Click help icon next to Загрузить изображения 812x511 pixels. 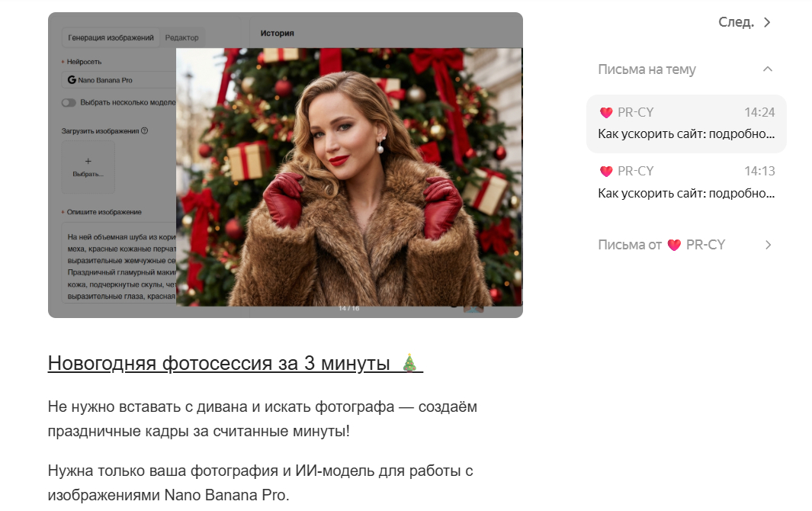144,130
